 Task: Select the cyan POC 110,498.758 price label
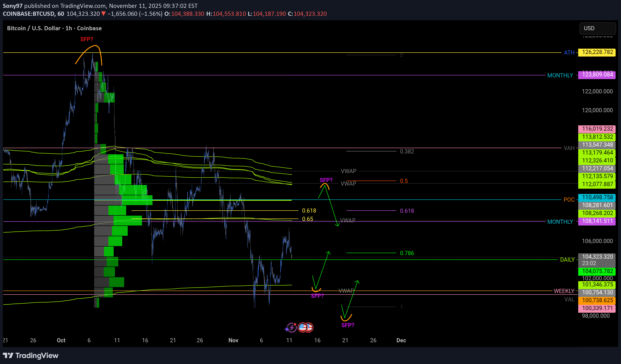[597, 197]
